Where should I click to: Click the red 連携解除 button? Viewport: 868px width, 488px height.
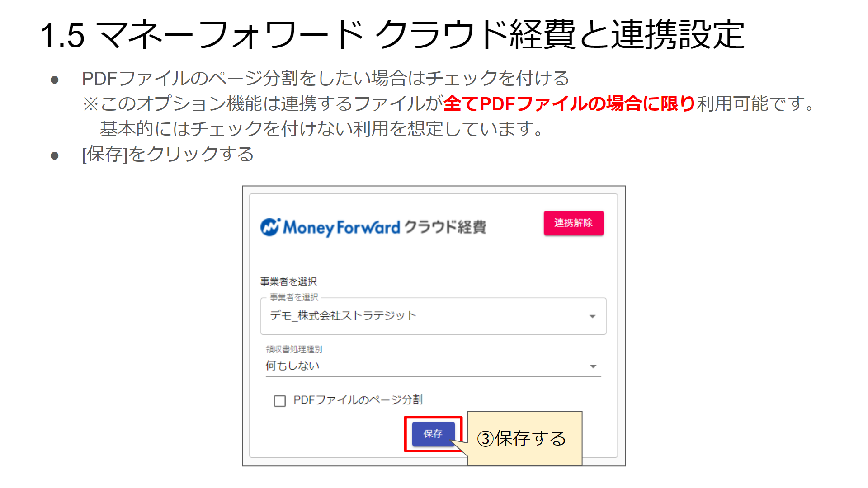(573, 223)
